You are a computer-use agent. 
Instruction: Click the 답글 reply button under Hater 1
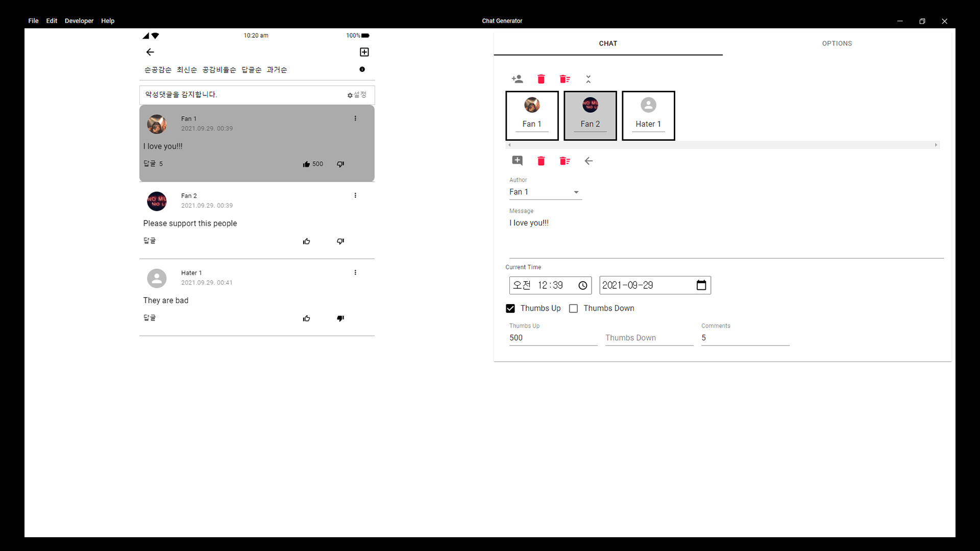click(149, 317)
